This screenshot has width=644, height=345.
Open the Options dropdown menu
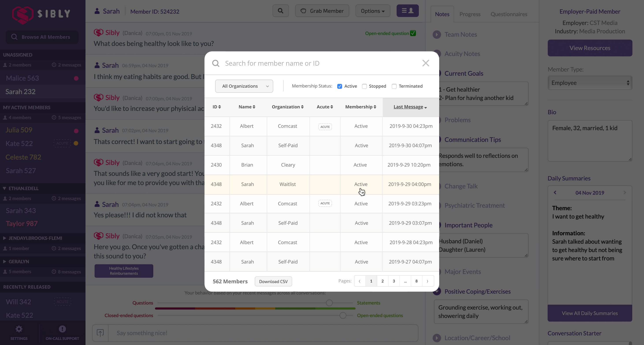[x=373, y=11]
